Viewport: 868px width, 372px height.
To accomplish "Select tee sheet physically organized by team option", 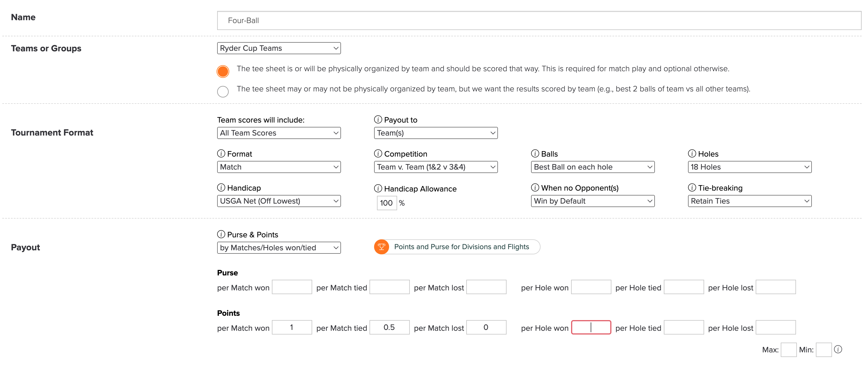I will [223, 71].
